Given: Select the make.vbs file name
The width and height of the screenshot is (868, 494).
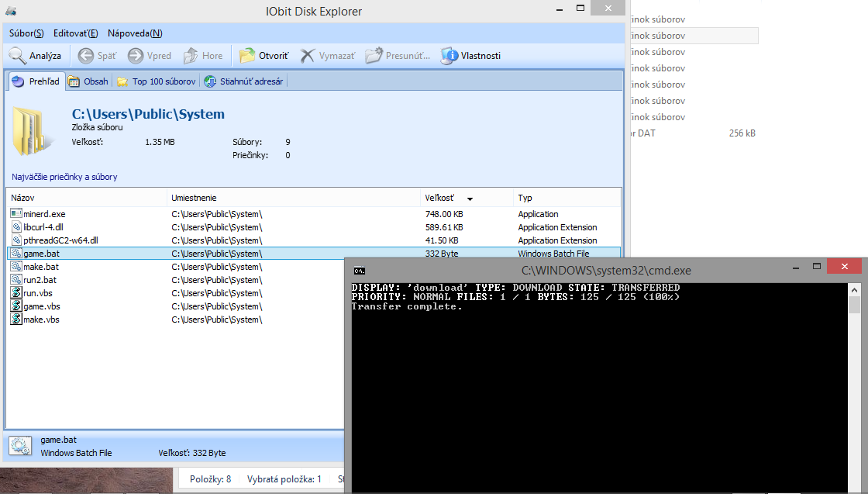Looking at the screenshot, I should tap(41, 320).
